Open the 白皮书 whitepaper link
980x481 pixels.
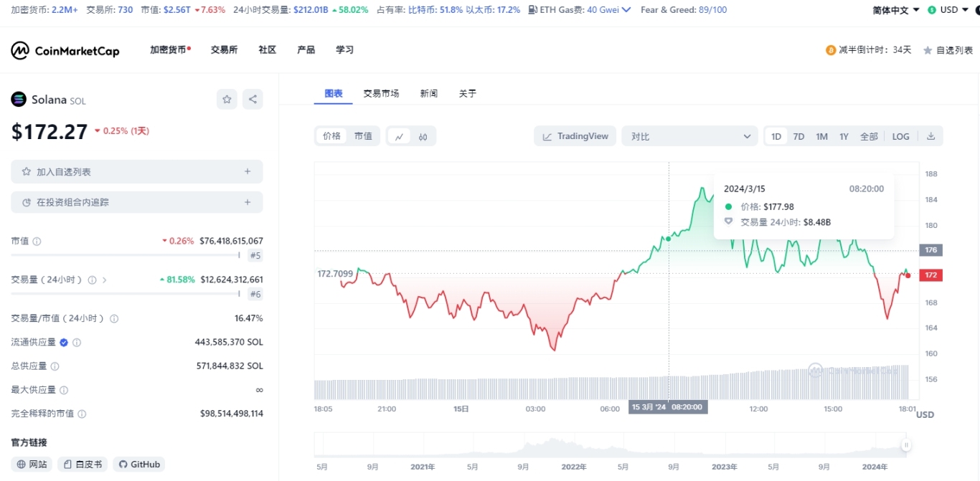click(83, 465)
